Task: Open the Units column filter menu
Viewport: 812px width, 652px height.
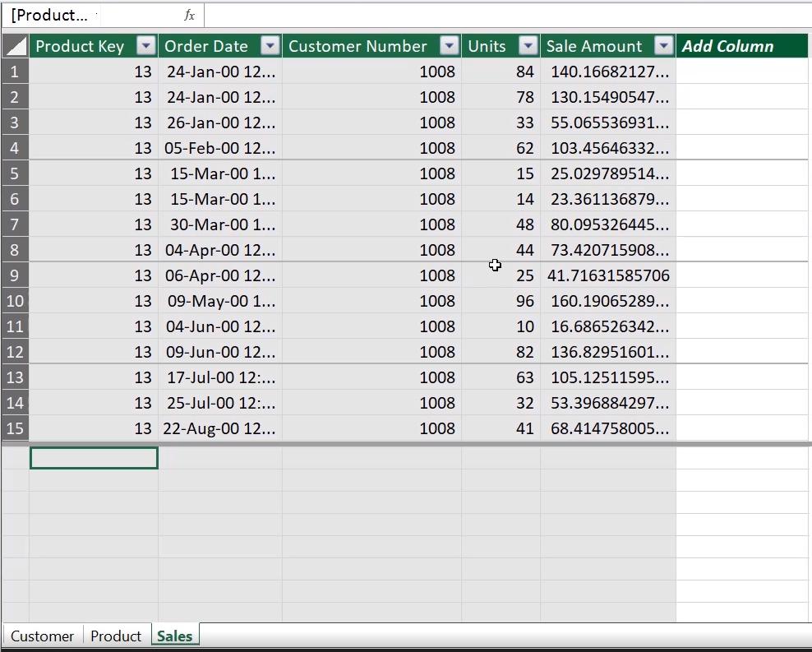Action: [529, 46]
